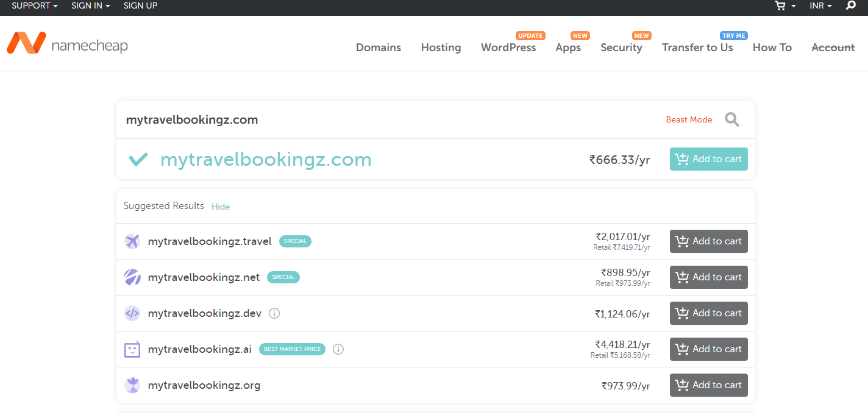
Task: Click the Namecheap logo
Action: [x=67, y=43]
